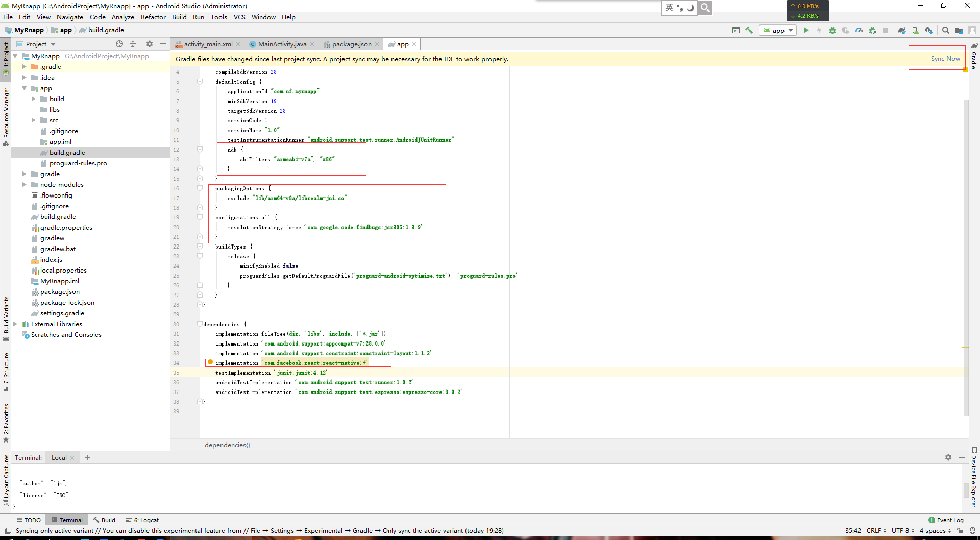
Task: Expand the .gradle folder
Action: click(24, 67)
